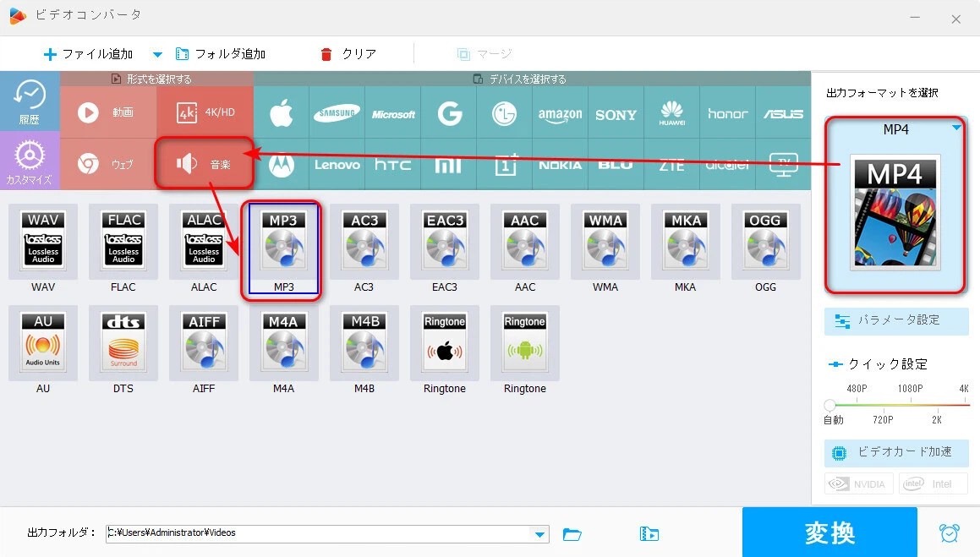Open the output folder location icon

pos(649,534)
